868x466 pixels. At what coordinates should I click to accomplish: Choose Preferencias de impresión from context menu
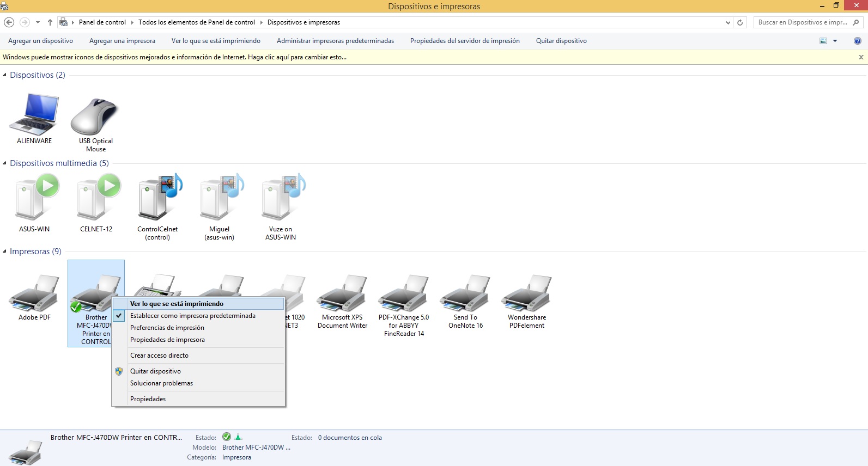[167, 328]
